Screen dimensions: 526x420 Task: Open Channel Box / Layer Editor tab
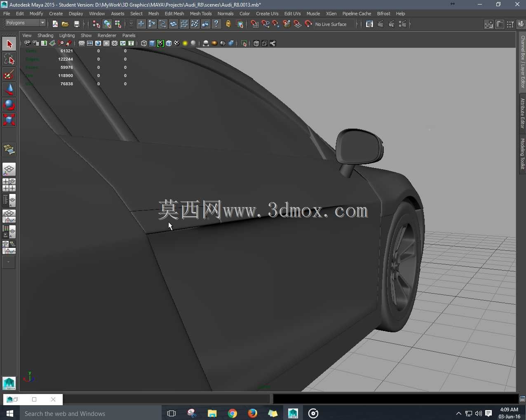[522, 62]
